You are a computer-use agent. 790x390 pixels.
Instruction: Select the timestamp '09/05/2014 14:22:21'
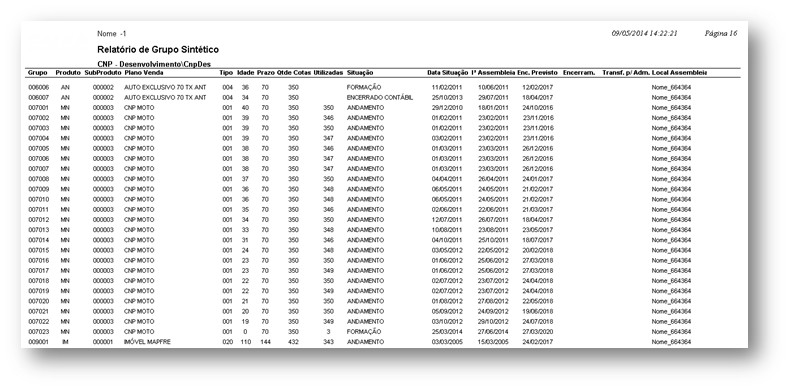pyautogui.click(x=644, y=33)
